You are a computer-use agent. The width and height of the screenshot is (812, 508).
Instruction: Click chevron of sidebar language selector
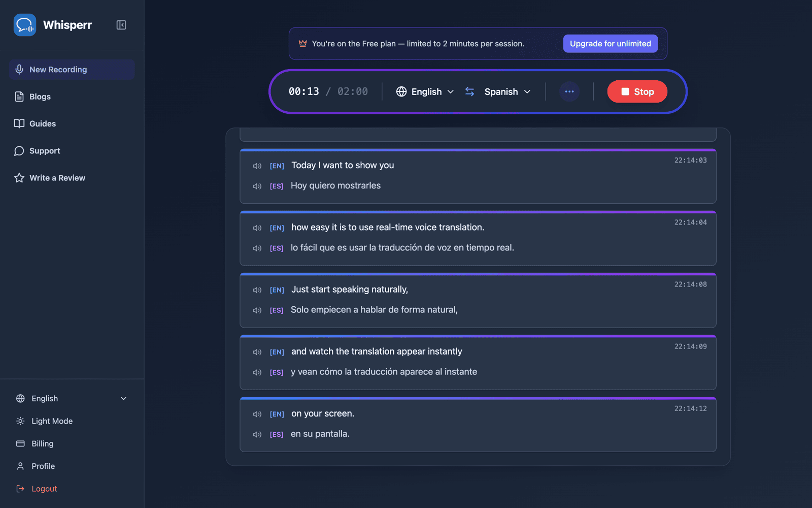(123, 399)
